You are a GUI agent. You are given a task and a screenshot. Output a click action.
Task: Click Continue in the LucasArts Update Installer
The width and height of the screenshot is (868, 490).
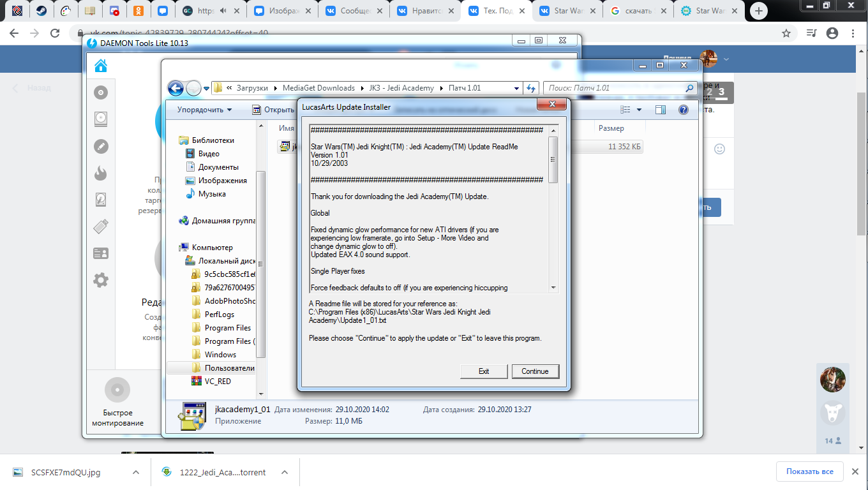[x=535, y=371]
